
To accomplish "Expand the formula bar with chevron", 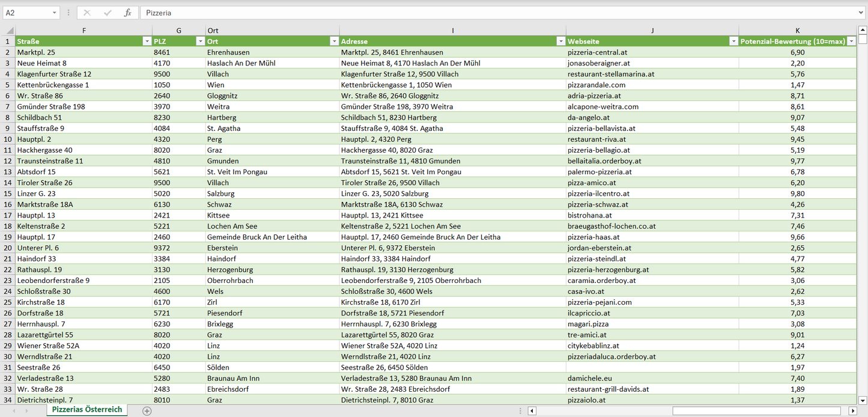I will pyautogui.click(x=861, y=13).
